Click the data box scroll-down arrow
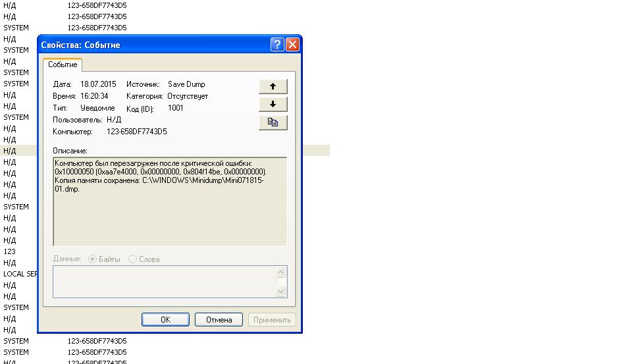Viewport: 632px width, 364px height. point(281,291)
